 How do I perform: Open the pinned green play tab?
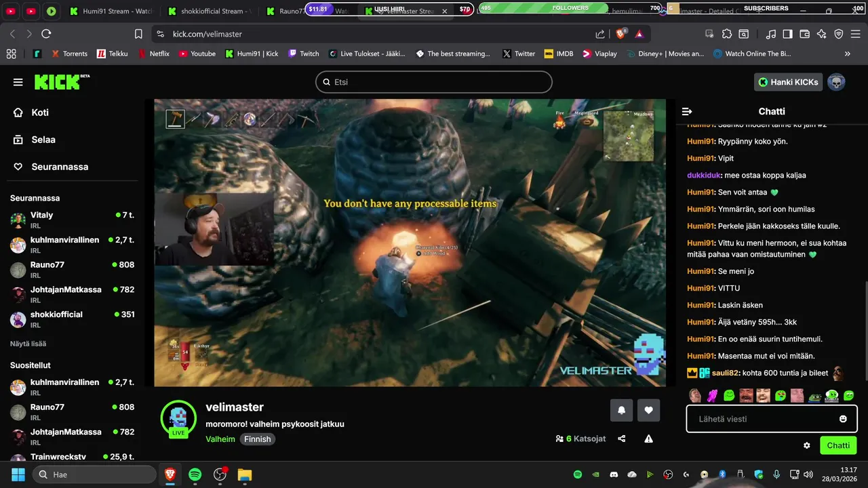pyautogui.click(x=52, y=11)
